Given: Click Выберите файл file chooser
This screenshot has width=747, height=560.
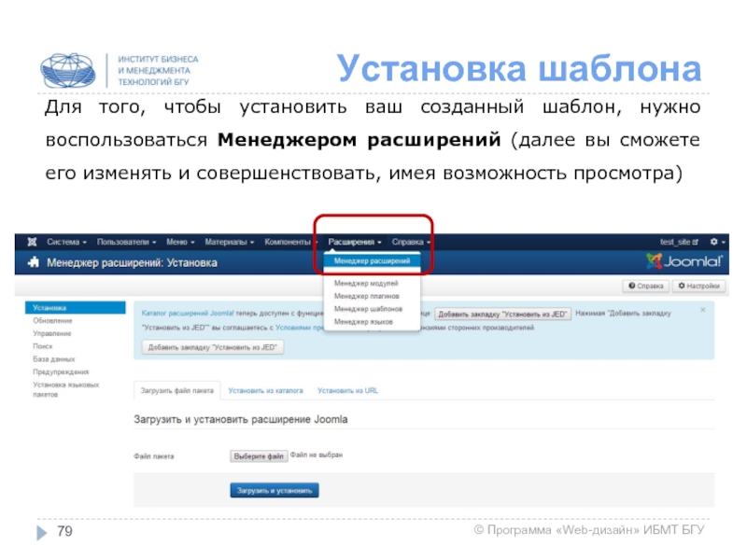Looking at the screenshot, I should (259, 456).
